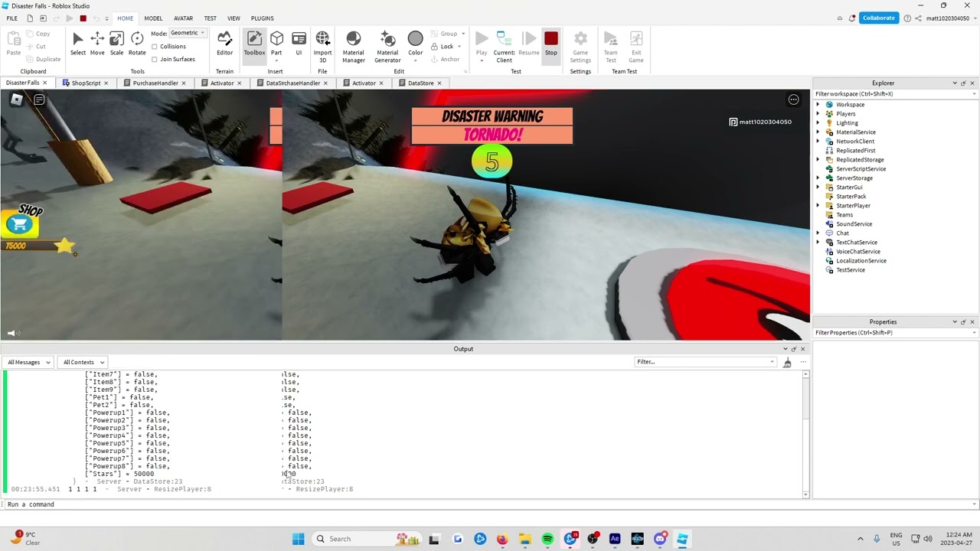Select ServerScriptService in Explorer
This screenshot has height=551, width=980.
pyautogui.click(x=861, y=169)
